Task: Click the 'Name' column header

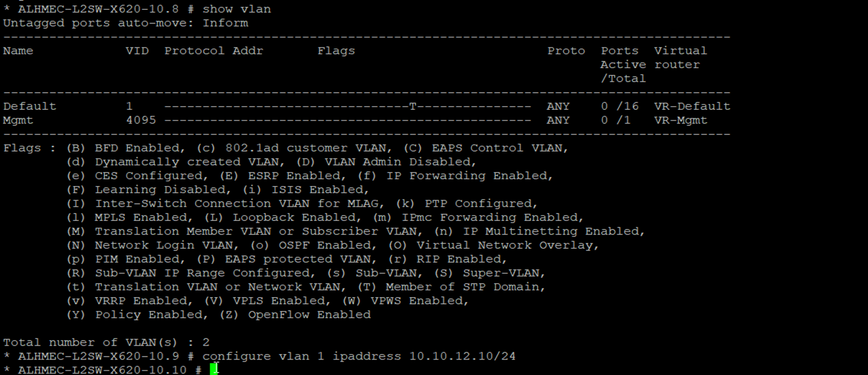Action: (18, 51)
